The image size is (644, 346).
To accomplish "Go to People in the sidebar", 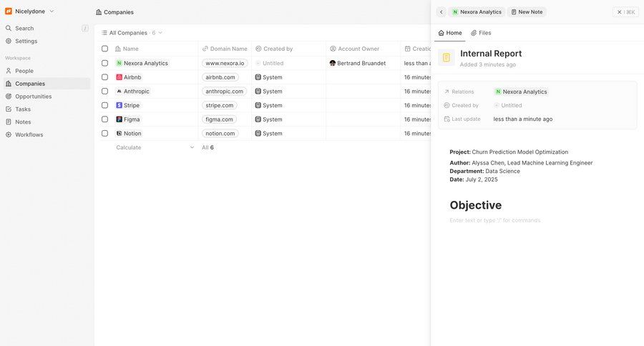I will (x=24, y=71).
